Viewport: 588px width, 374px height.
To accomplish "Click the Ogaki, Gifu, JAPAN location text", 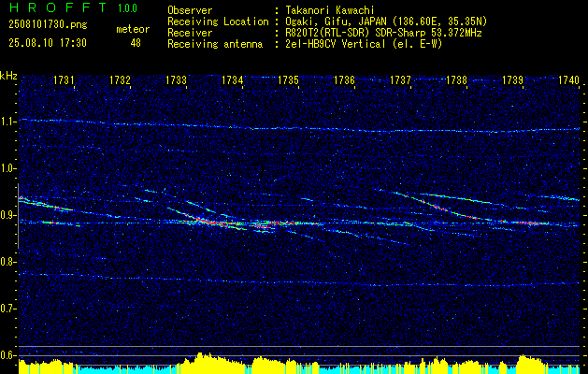I will [386, 22].
